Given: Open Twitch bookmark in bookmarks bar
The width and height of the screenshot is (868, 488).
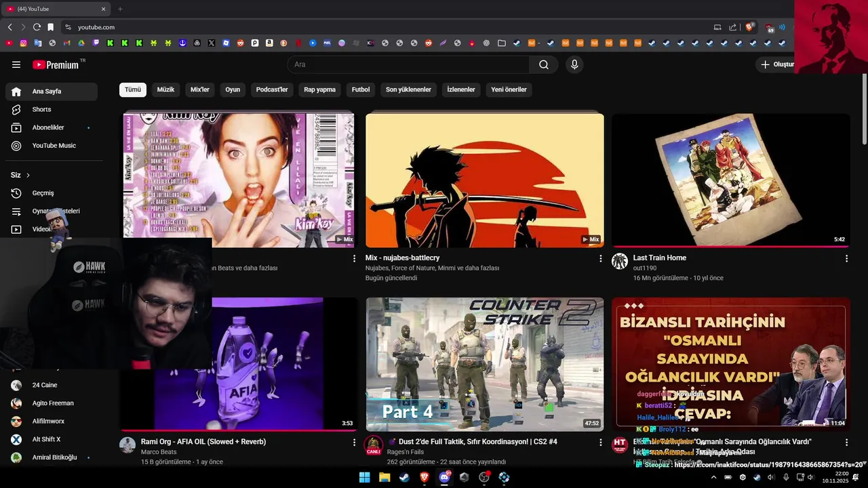Looking at the screenshot, I should tap(96, 43).
